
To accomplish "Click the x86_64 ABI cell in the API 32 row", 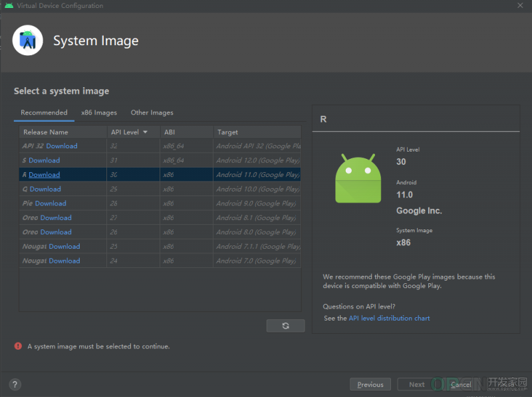I will tap(187, 146).
